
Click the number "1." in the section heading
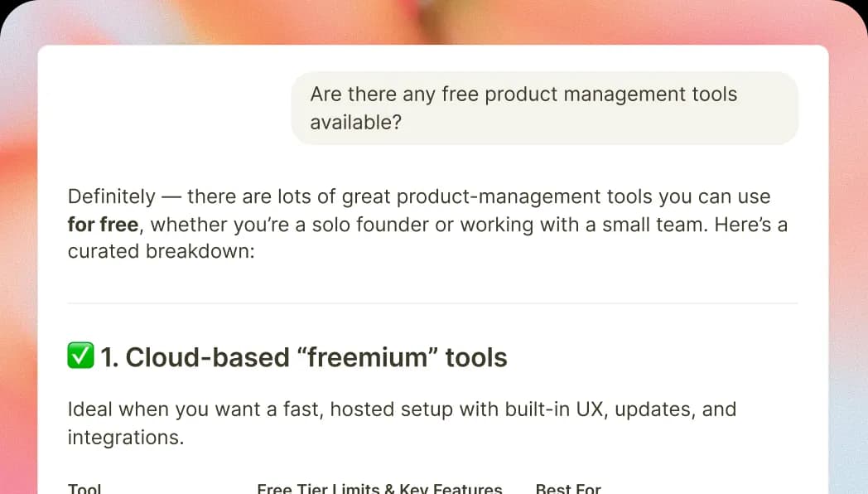(x=109, y=357)
